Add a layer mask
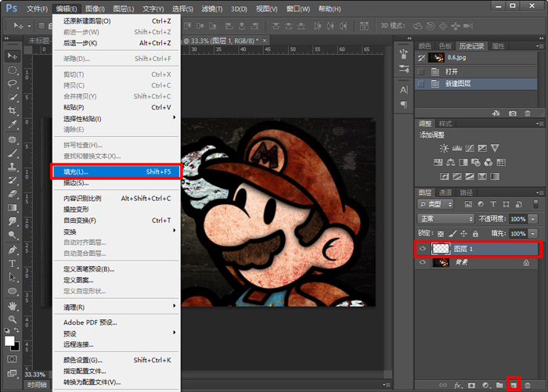The image size is (548, 392). [x=471, y=385]
